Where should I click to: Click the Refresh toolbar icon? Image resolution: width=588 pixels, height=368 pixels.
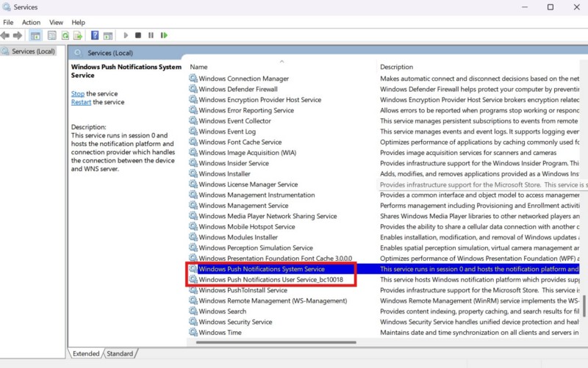coord(65,35)
